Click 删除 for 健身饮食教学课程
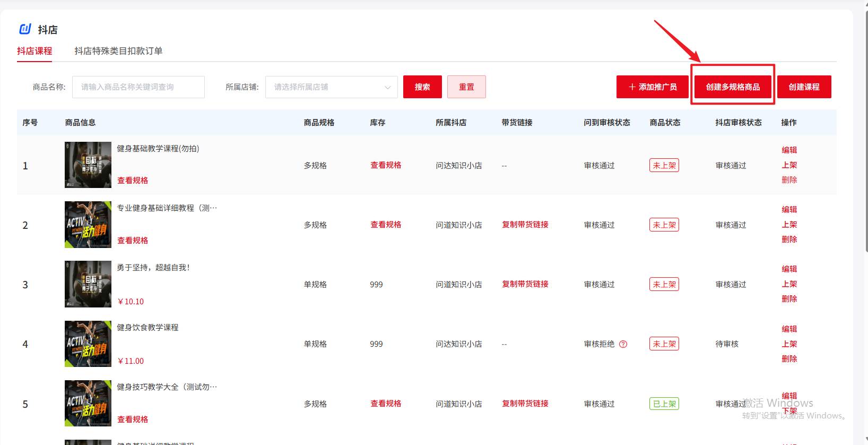Screen dimensions: 868x445 pyautogui.click(x=789, y=359)
